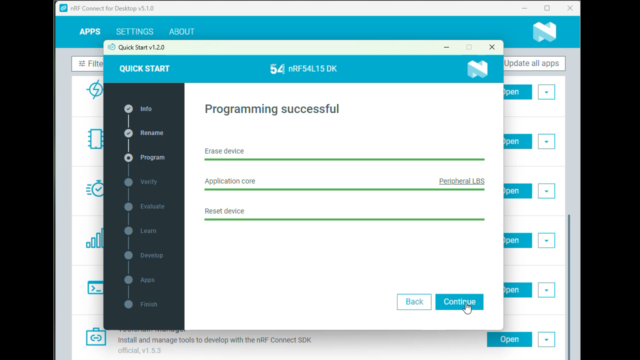The image size is (640, 360).
Task: Click the chip programmer app icon in main window
Action: pos(95,139)
